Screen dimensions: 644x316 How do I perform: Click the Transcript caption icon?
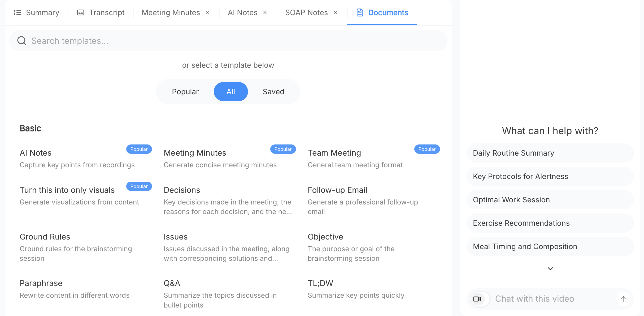click(x=81, y=12)
